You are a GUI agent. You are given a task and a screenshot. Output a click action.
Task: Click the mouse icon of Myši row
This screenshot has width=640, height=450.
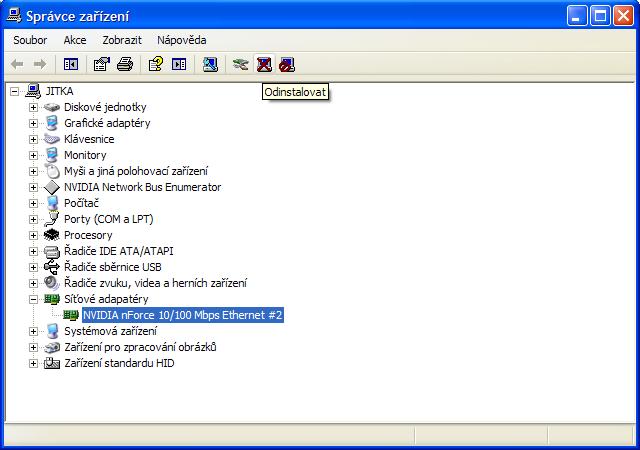[52, 171]
